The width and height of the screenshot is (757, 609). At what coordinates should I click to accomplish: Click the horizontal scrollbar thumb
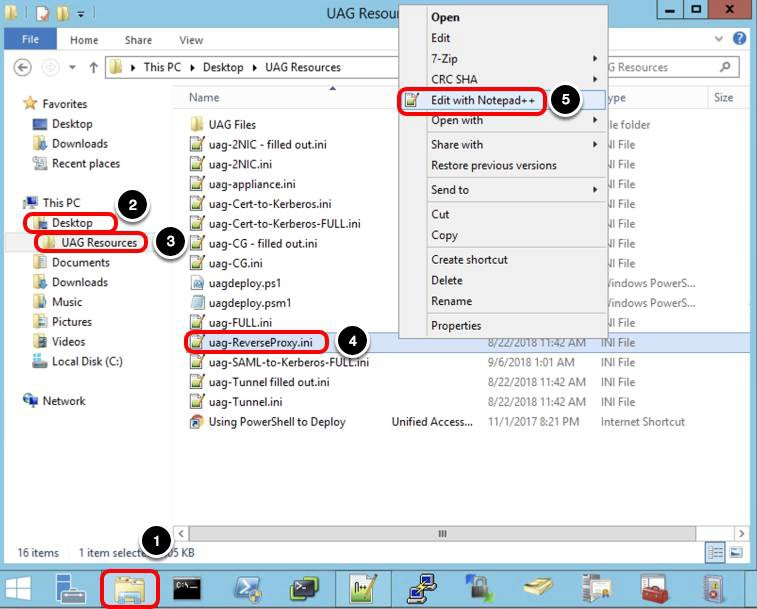click(442, 534)
